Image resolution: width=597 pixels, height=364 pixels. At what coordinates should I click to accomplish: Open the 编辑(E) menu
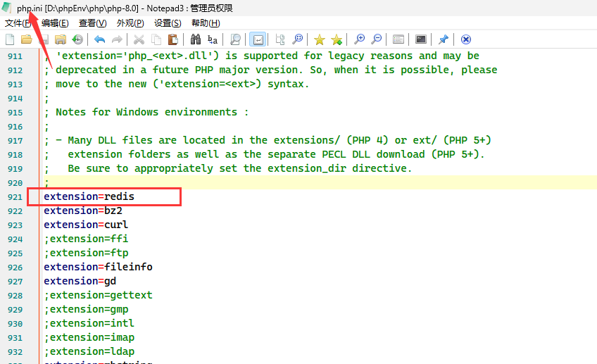(54, 23)
